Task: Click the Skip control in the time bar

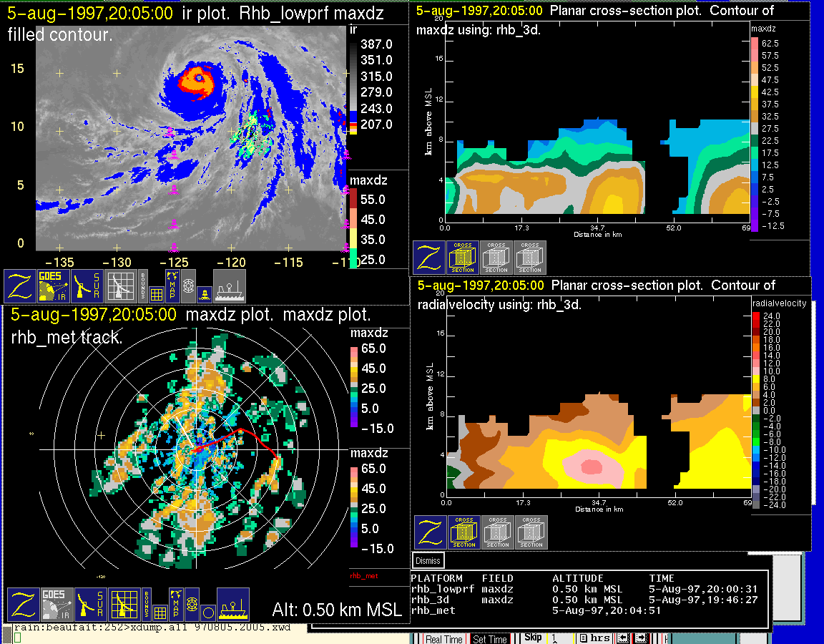Action: pos(533,638)
